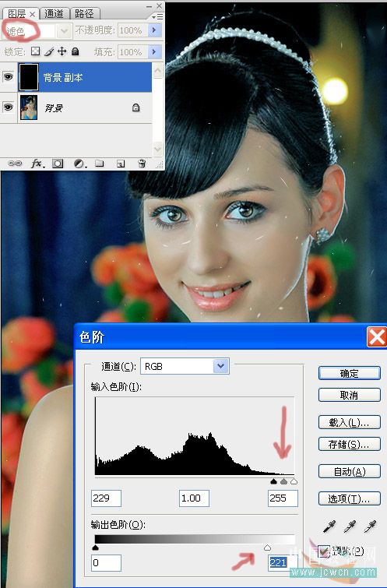Viewport: 387px width, 588px height.
Task: Create a new layer
Action: pos(121,164)
